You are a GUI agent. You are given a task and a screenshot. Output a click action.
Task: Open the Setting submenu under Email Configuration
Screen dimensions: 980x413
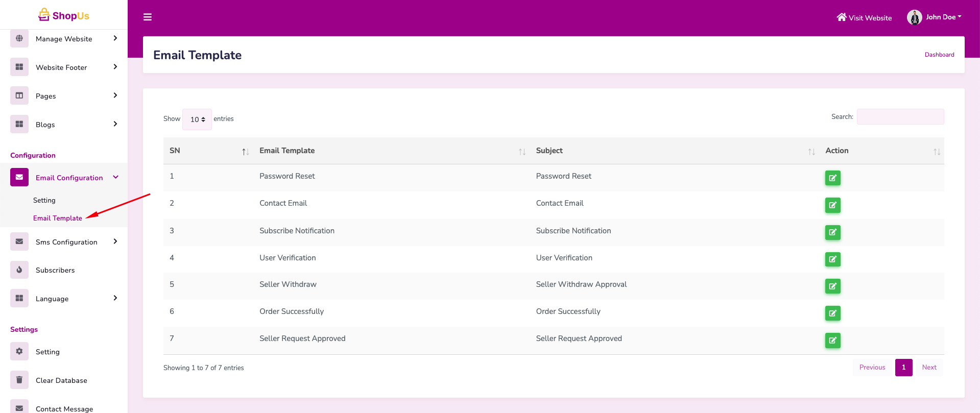coord(44,200)
